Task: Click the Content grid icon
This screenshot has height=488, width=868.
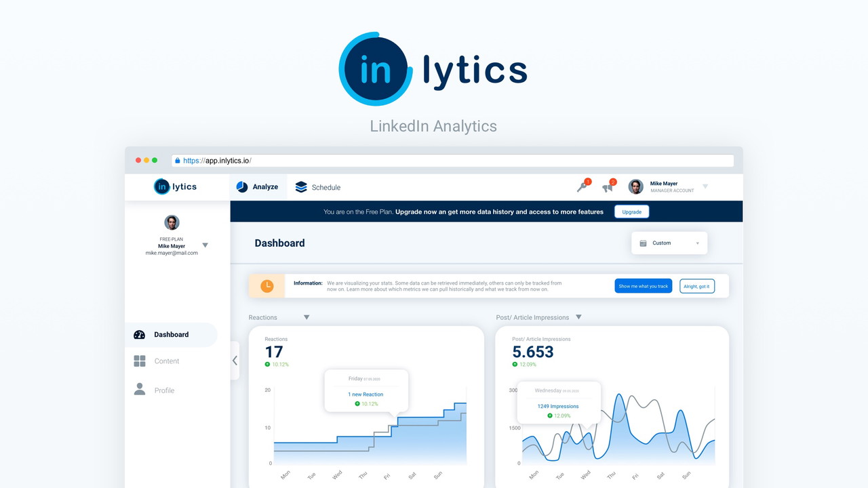Action: point(140,361)
